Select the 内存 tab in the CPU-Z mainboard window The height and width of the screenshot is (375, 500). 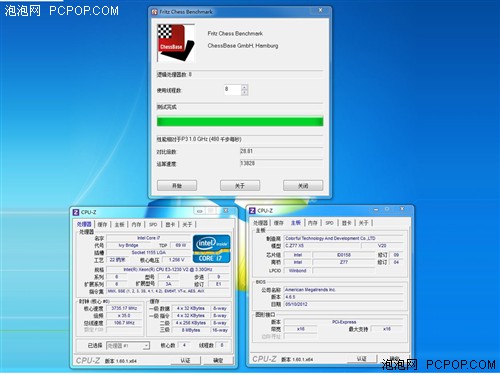312,223
